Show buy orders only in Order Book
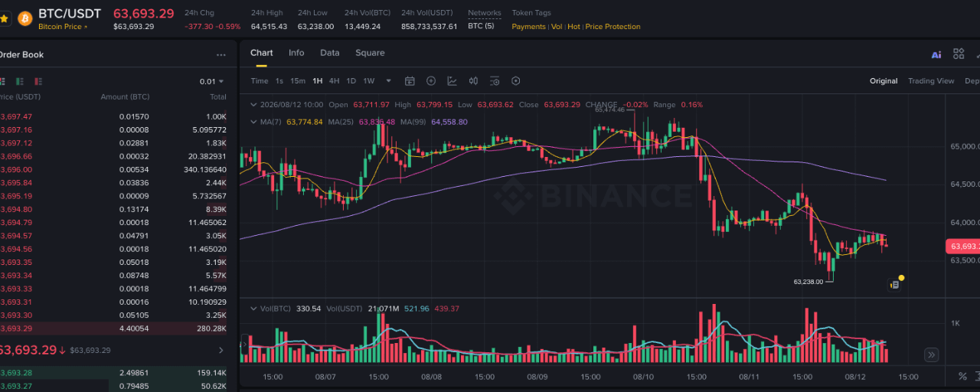 (21, 81)
